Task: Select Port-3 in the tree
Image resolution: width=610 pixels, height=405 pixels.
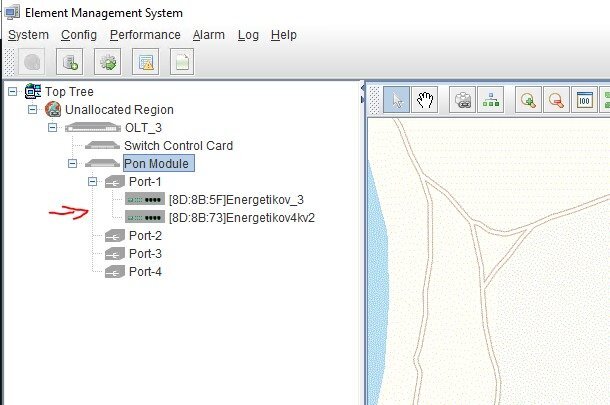Action: point(145,254)
